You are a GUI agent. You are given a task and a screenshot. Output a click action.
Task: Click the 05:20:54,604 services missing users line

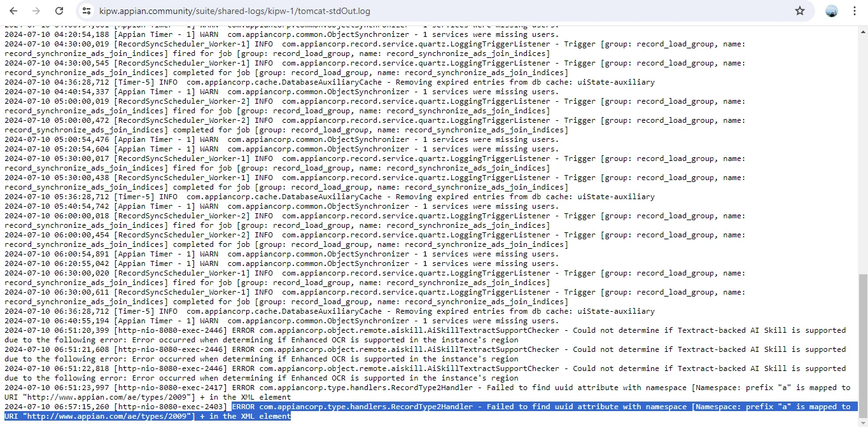(x=282, y=149)
